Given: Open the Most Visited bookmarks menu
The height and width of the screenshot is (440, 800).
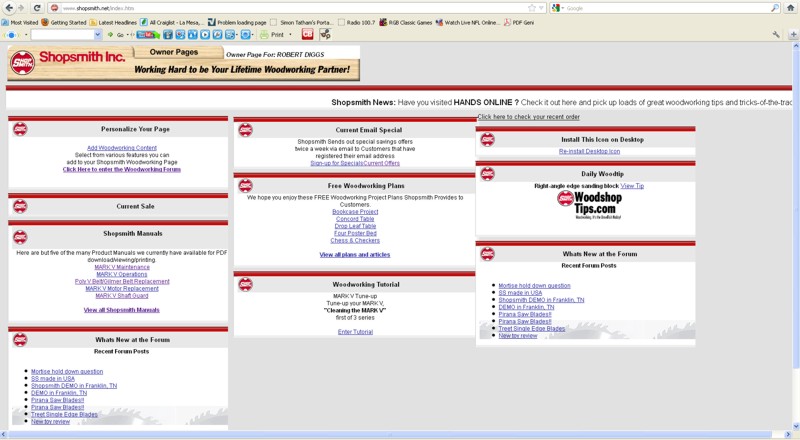Looking at the screenshot, I should pyautogui.click(x=20, y=22).
